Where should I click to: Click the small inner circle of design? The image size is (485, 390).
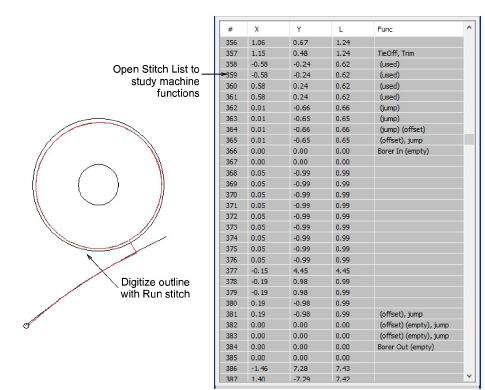[x=98, y=184]
